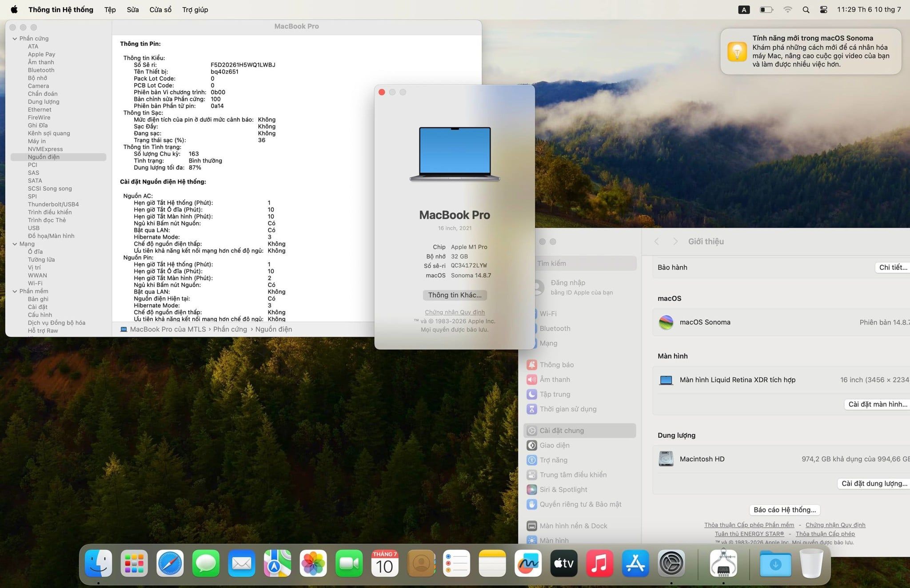Open Calendar showing Tháng 7 10
The image size is (910, 588).
(x=385, y=563)
